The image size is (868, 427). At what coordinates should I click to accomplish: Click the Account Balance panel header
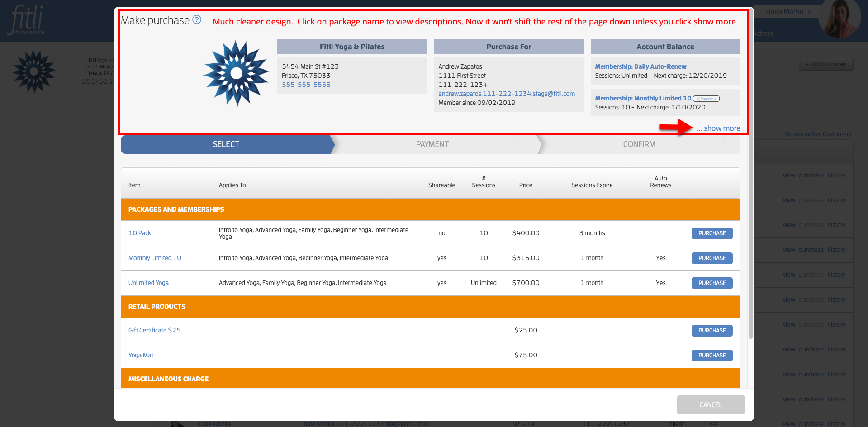tap(665, 47)
